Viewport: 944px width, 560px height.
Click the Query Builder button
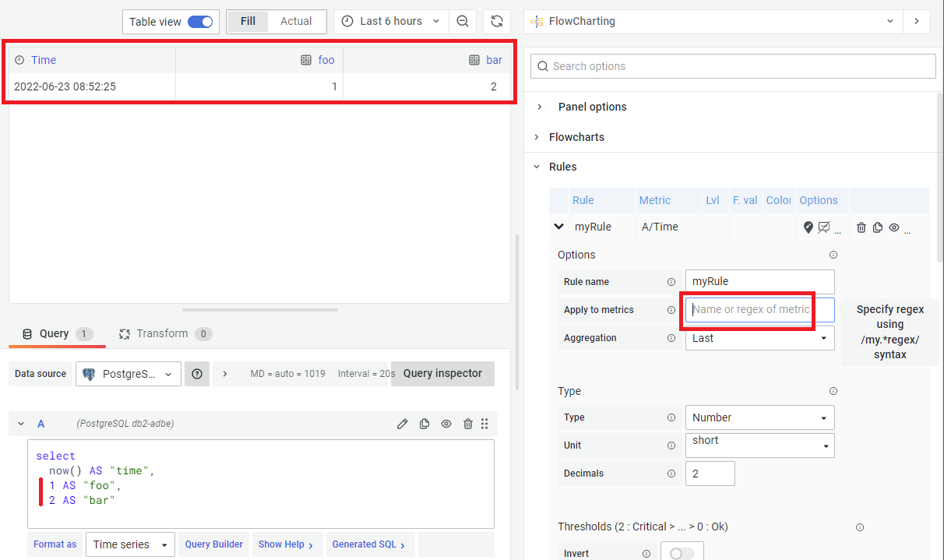coord(214,544)
